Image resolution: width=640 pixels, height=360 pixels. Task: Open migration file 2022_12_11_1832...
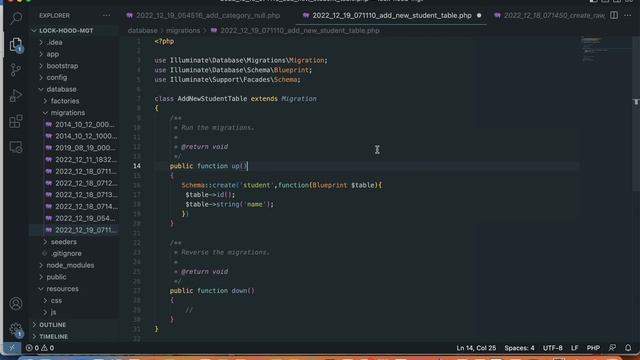86,160
